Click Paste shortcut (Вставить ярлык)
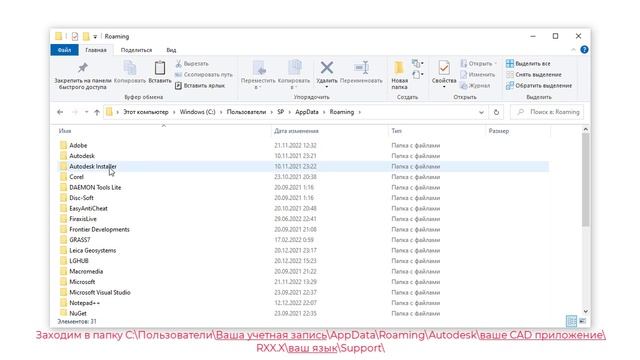 coord(200,86)
